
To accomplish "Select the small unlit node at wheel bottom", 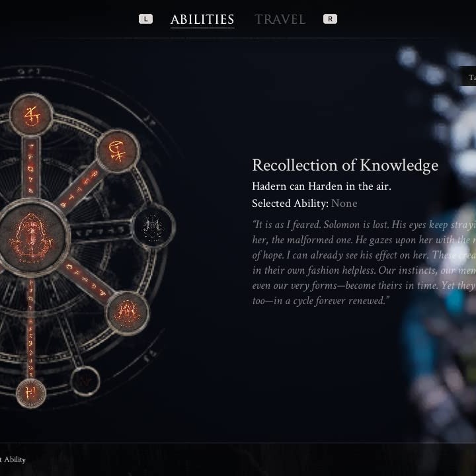I will (x=85, y=381).
